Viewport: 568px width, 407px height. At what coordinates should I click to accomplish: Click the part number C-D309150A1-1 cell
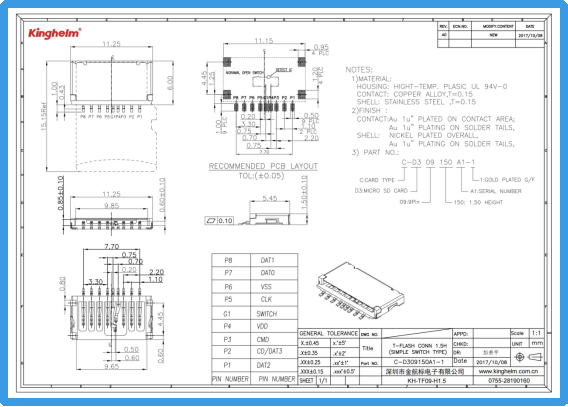pyautogui.click(x=418, y=362)
